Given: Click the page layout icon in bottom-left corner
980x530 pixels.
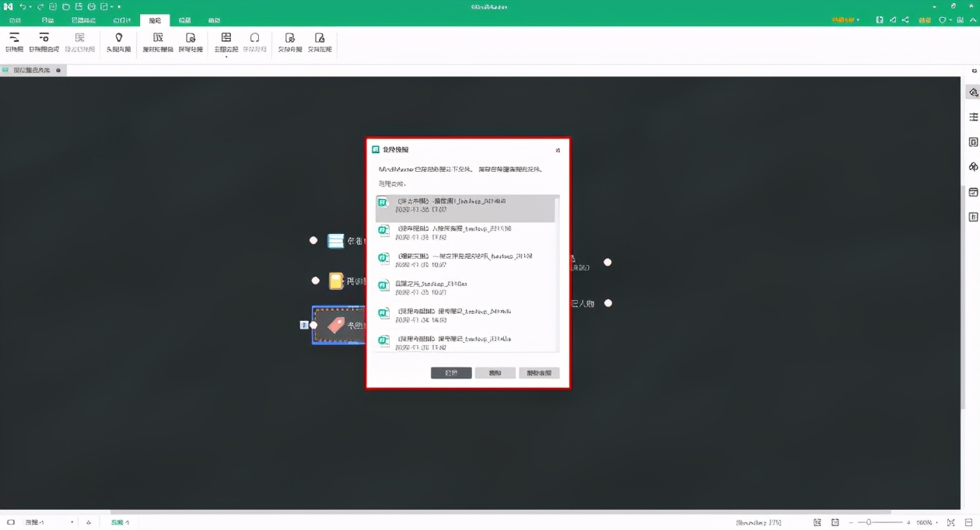Looking at the screenshot, I should point(11,522).
